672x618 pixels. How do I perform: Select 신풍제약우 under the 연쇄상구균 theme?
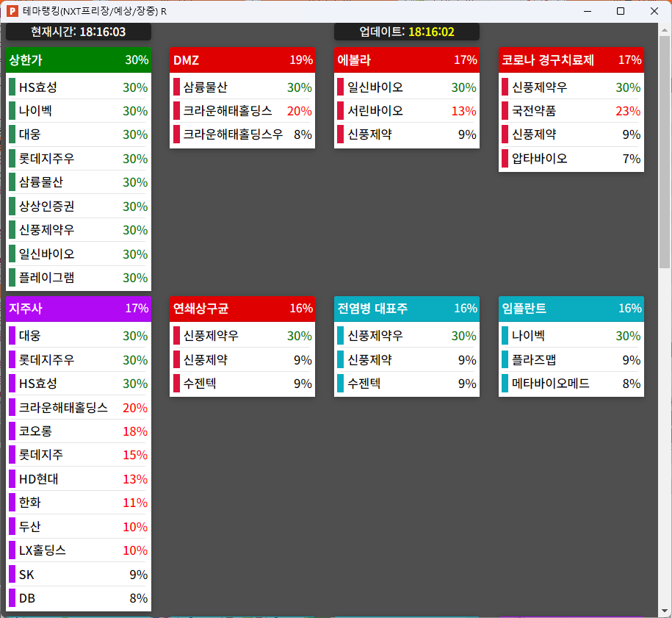click(x=242, y=336)
